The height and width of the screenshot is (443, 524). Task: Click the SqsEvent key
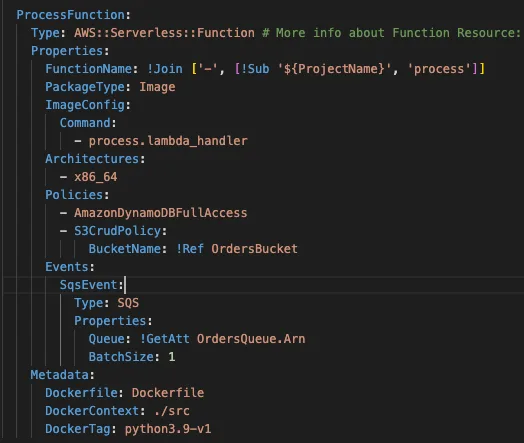click(x=89, y=285)
